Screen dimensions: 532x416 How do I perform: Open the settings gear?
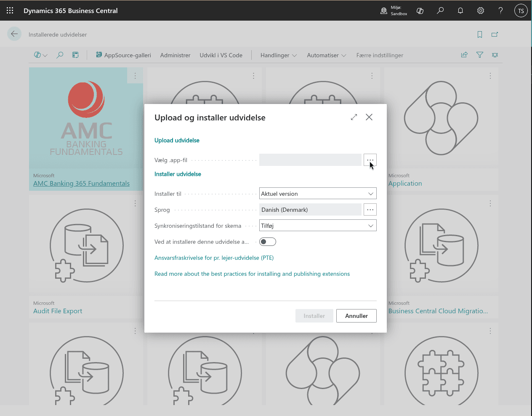(x=481, y=11)
